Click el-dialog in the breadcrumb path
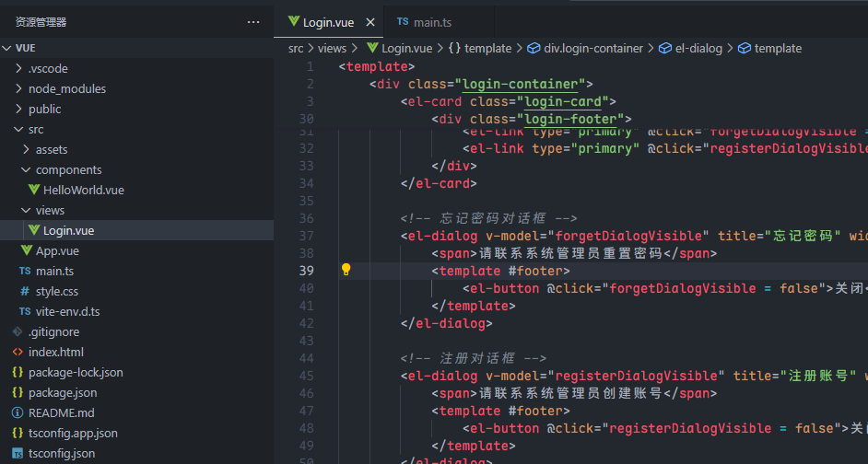868x464 pixels. (698, 48)
